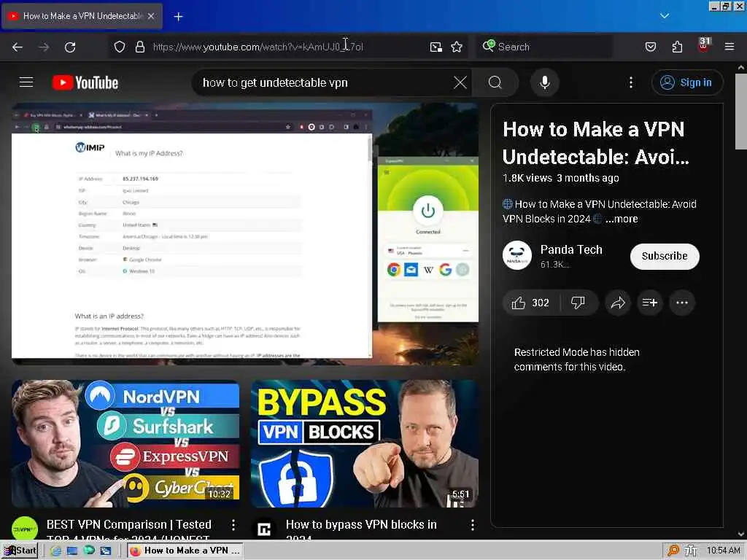Open the Panda Tech channel avatar
Image resolution: width=747 pixels, height=560 pixels.
[517, 255]
